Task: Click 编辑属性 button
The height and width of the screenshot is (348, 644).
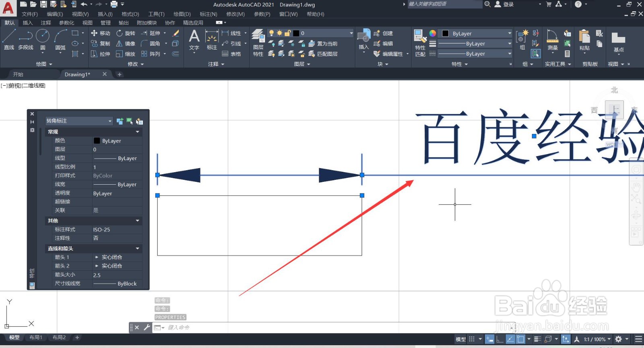Action: point(389,54)
